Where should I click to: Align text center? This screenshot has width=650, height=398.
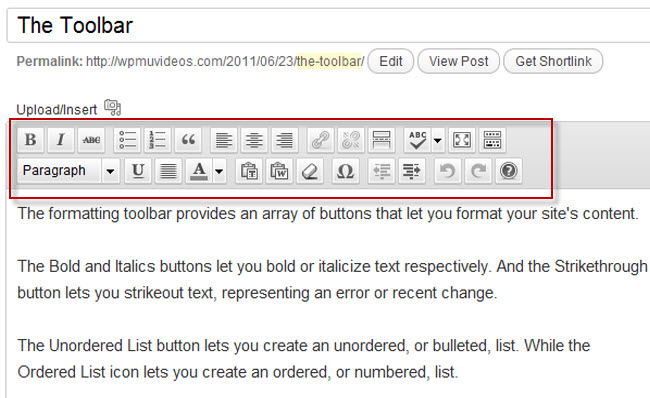pyautogui.click(x=254, y=140)
